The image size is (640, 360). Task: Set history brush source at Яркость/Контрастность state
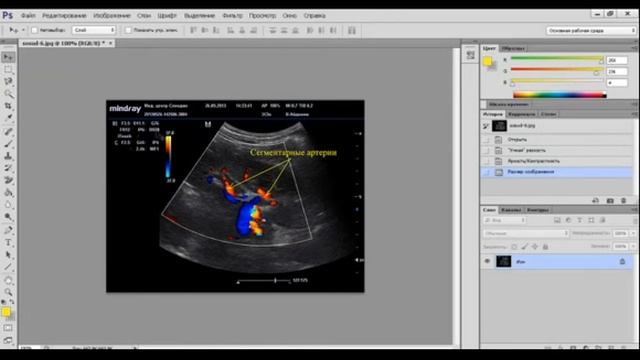tap(486, 161)
